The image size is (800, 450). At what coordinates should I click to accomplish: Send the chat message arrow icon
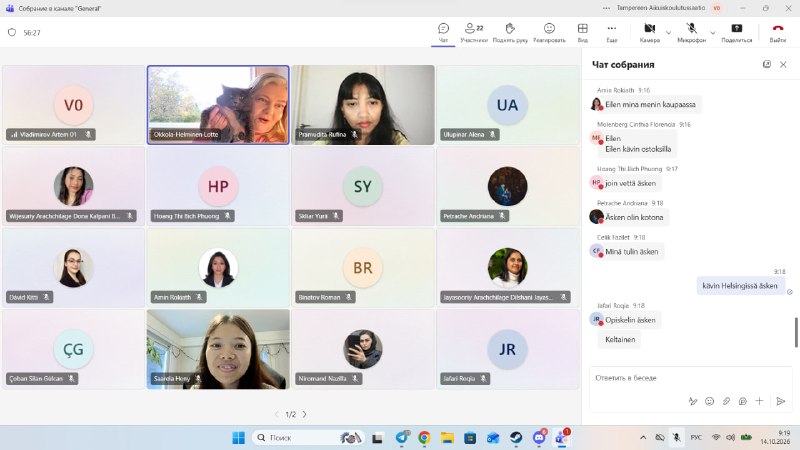click(780, 402)
